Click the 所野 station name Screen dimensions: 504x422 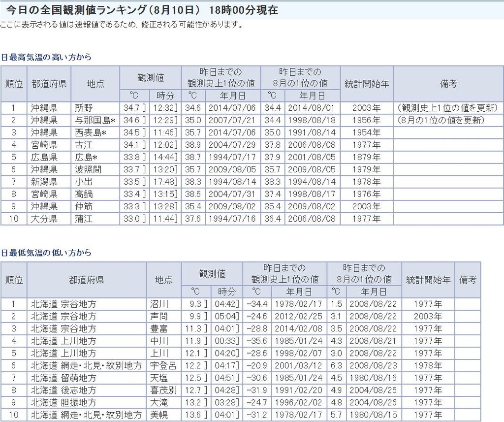(x=84, y=108)
